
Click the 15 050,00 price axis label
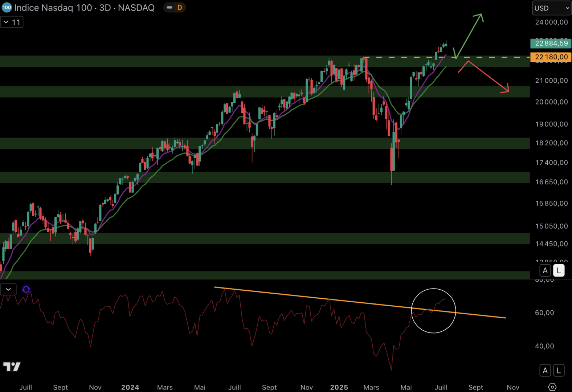coord(551,226)
